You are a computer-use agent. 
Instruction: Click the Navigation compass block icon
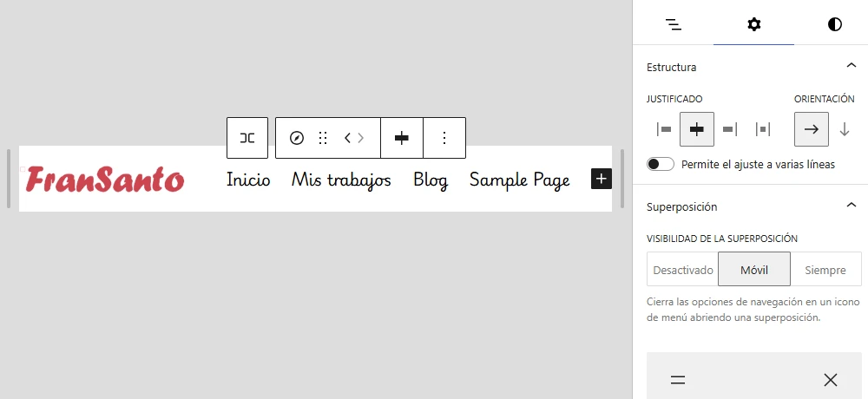297,138
